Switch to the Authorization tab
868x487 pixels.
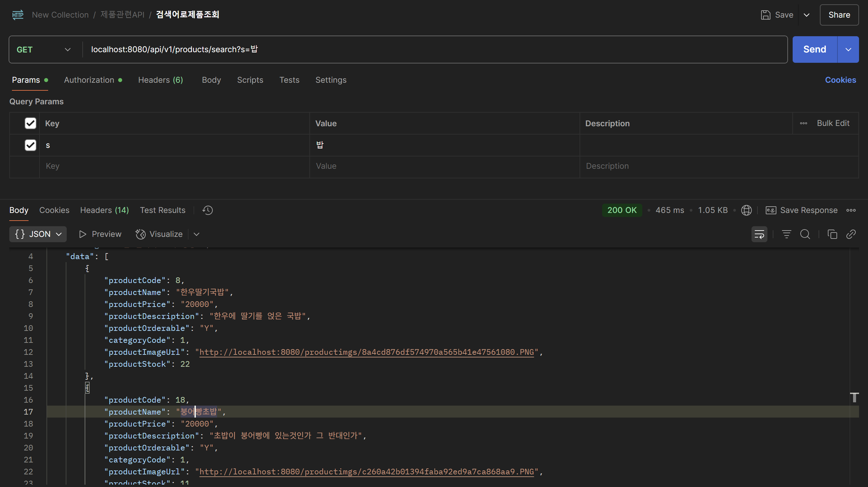tap(89, 80)
